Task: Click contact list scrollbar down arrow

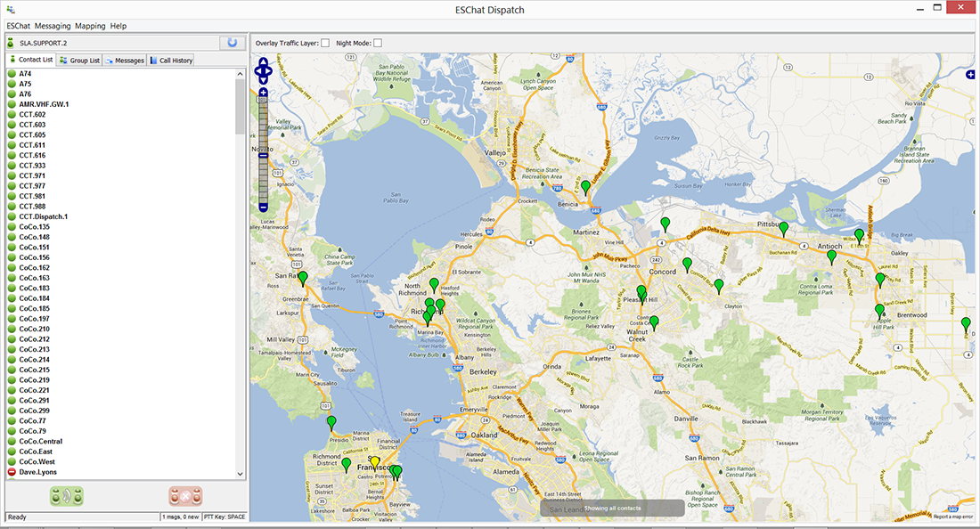Action: coord(240,474)
